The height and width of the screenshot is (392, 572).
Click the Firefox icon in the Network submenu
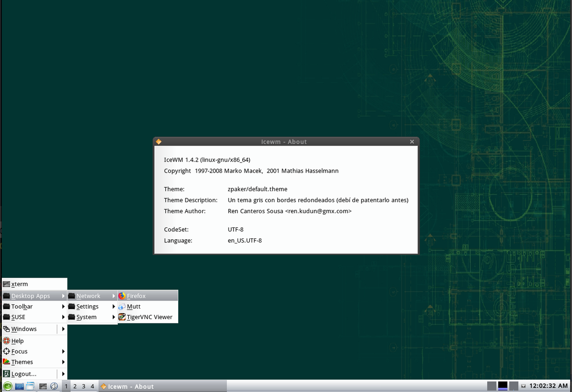[x=122, y=296]
